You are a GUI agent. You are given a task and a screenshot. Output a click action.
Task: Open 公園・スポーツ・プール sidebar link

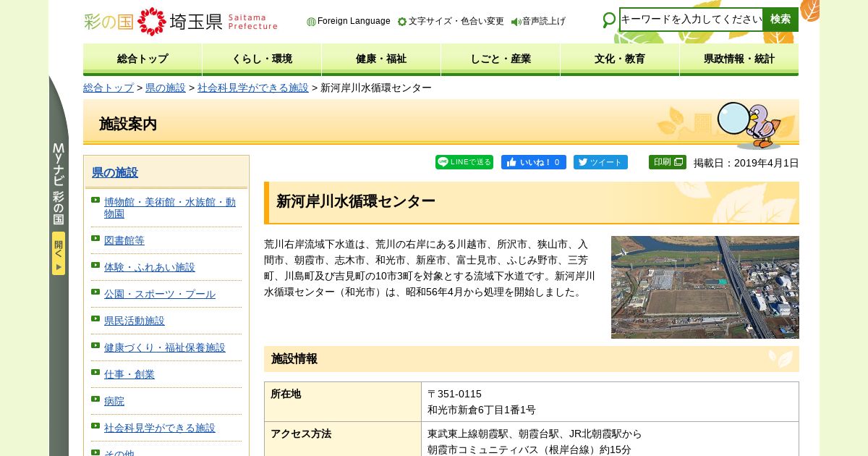click(x=160, y=294)
